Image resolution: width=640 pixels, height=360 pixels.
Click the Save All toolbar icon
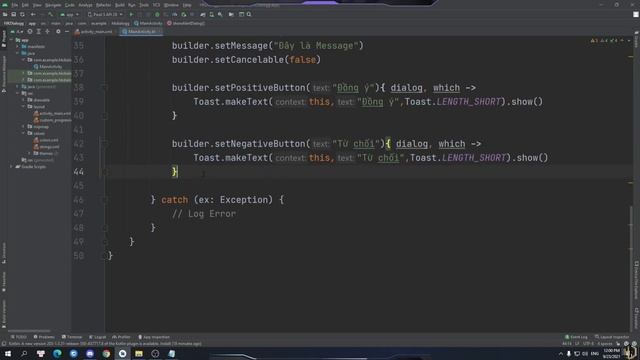pyautogui.click(x=13, y=14)
